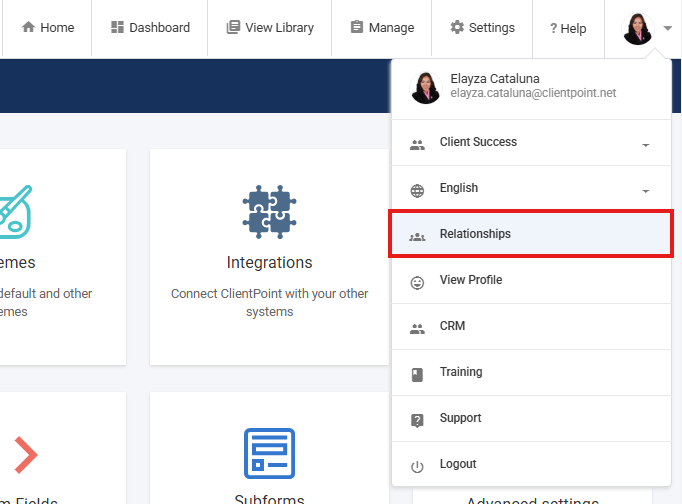This screenshot has height=504, width=682.
Task: Click the View Profile smiley icon
Action: point(417,283)
